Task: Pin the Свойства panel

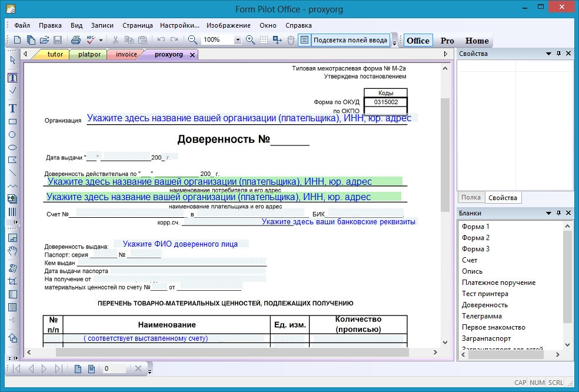Action: click(x=559, y=54)
